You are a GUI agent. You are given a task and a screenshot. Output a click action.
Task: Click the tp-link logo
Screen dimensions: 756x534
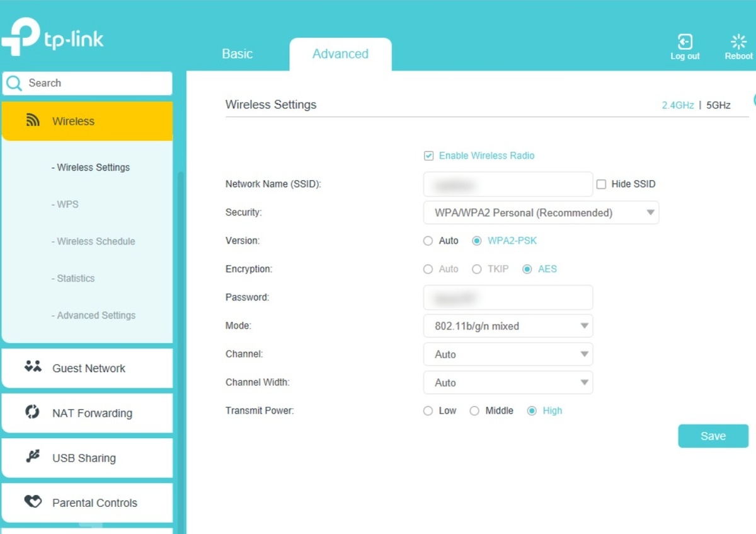tap(53, 37)
